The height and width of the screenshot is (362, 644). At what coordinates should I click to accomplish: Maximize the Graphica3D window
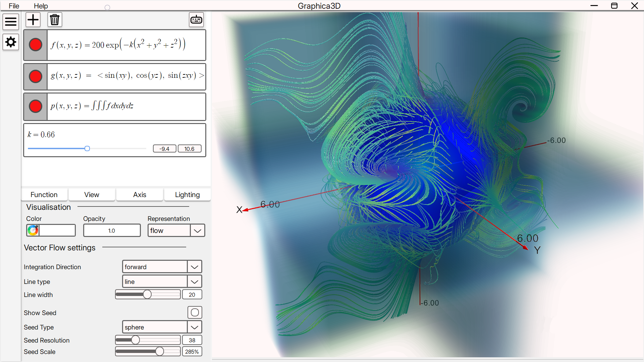tap(614, 6)
